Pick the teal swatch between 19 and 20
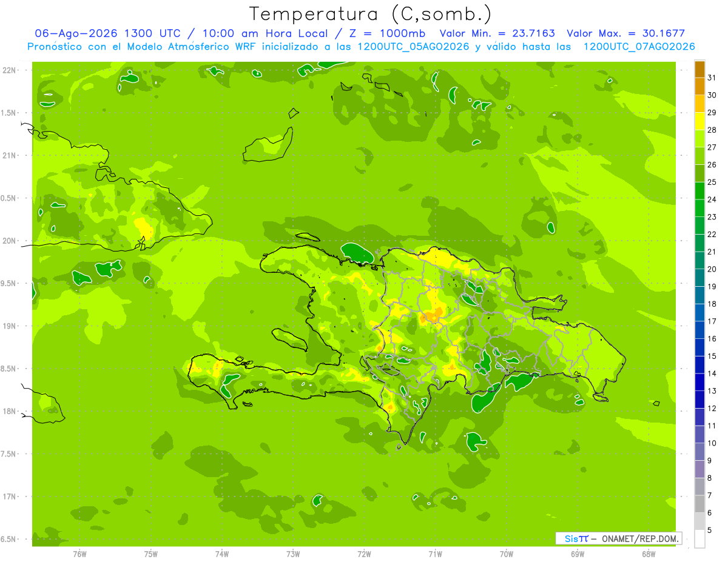Screen dimensions: 728x562 click(x=699, y=278)
